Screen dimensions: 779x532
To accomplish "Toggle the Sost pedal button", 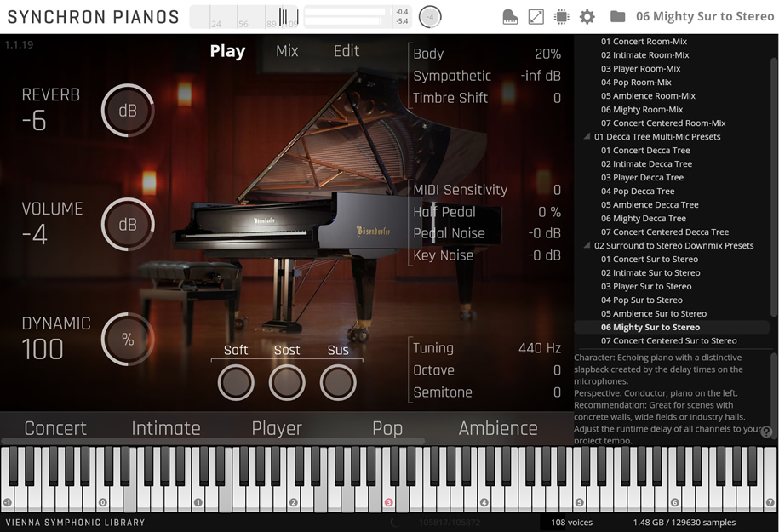I will tap(287, 382).
